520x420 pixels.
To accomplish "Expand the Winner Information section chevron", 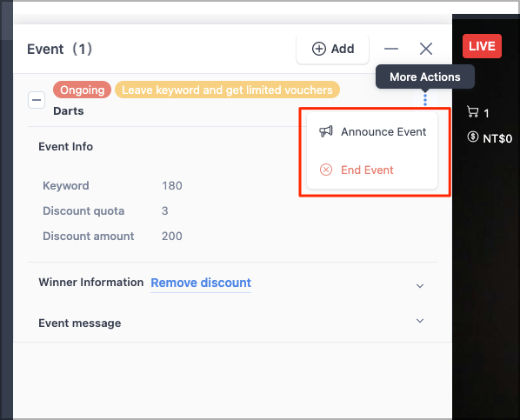I will click(420, 285).
